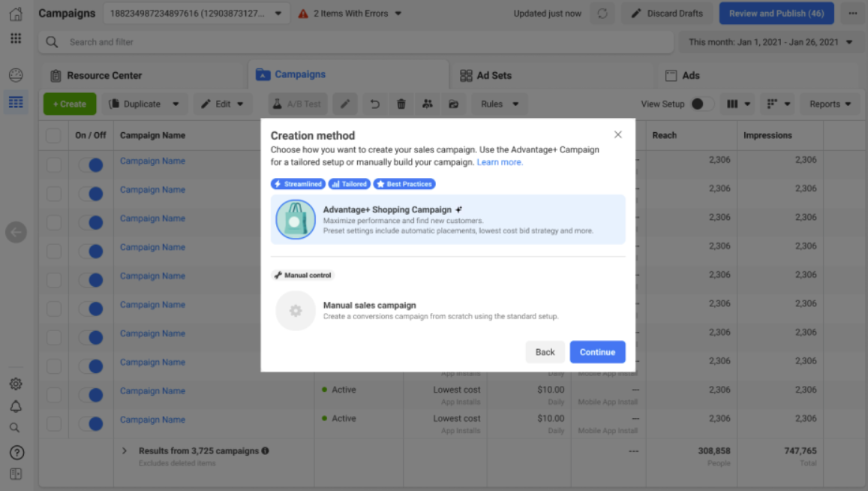This screenshot has width=868, height=491.
Task: Expand the Reports dropdown
Action: pos(829,104)
